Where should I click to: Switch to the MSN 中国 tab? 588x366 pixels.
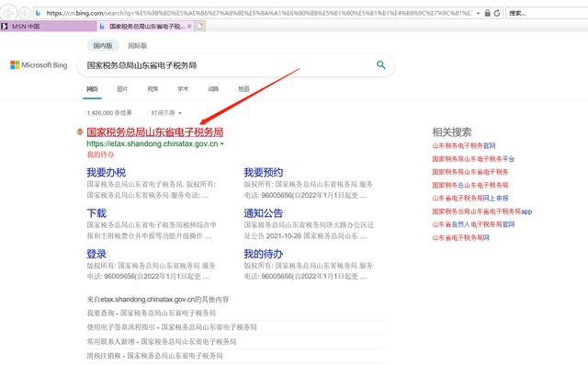(x=48, y=27)
